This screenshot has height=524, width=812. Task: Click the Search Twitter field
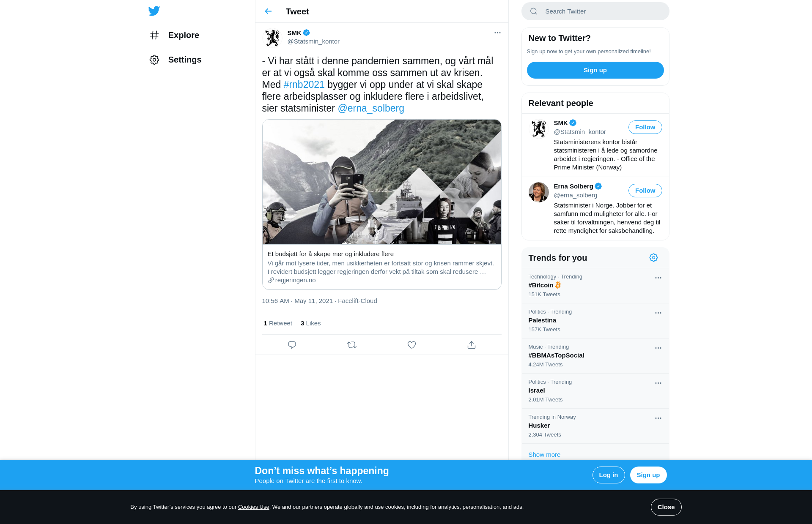[595, 11]
